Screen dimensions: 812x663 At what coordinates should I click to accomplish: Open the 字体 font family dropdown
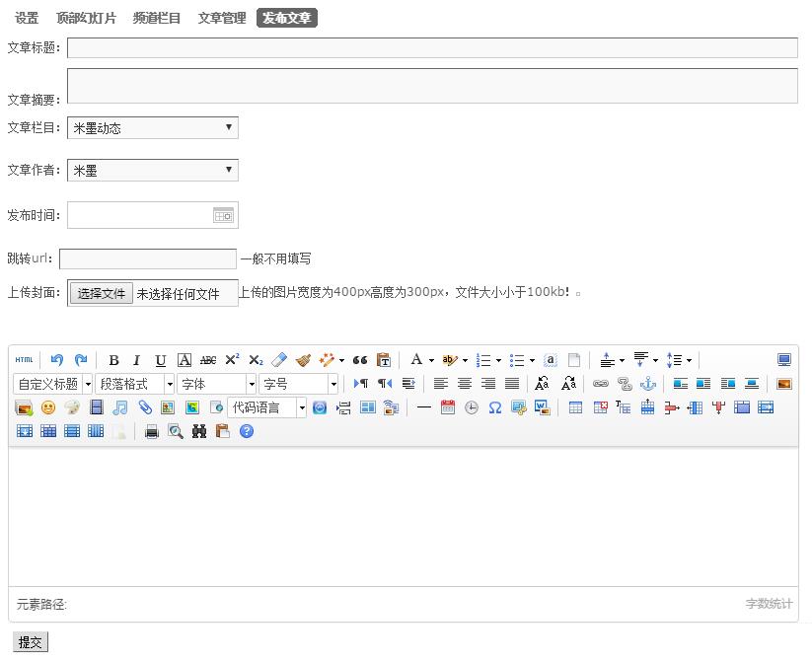pyautogui.click(x=217, y=384)
